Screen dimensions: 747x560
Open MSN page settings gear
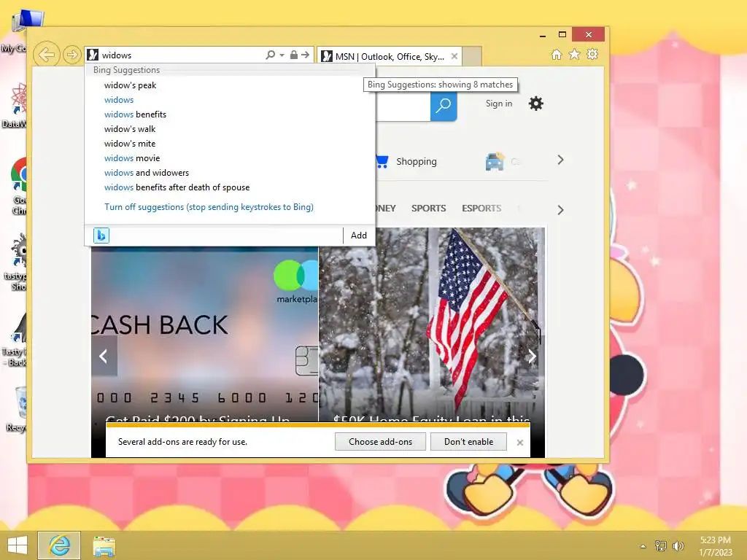pyautogui.click(x=536, y=104)
